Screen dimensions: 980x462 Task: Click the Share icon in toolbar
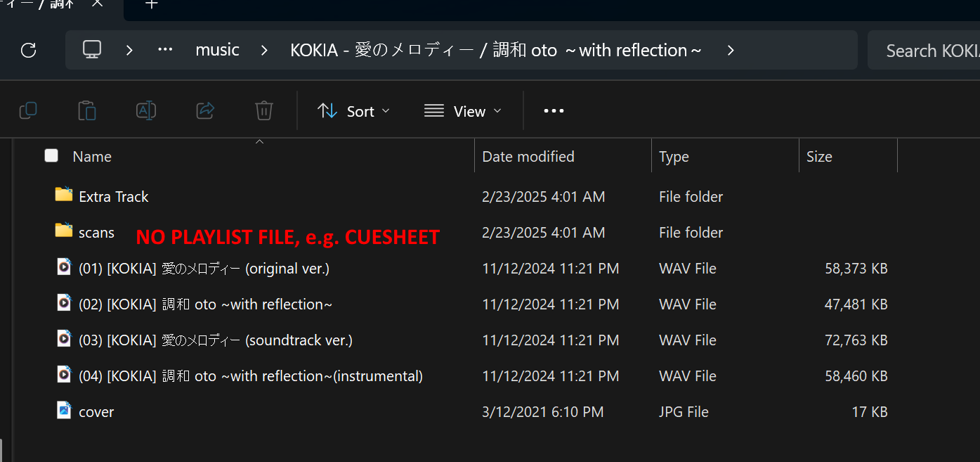pos(205,110)
